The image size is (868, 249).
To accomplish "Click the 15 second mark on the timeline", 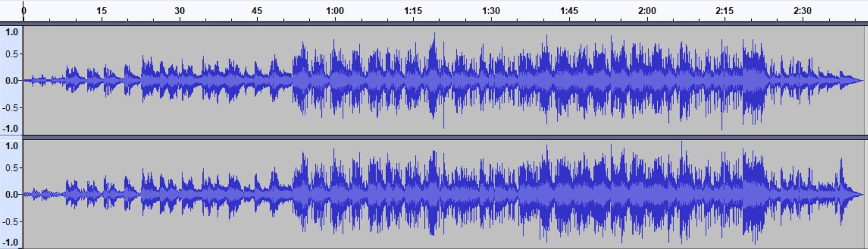I will (102, 11).
